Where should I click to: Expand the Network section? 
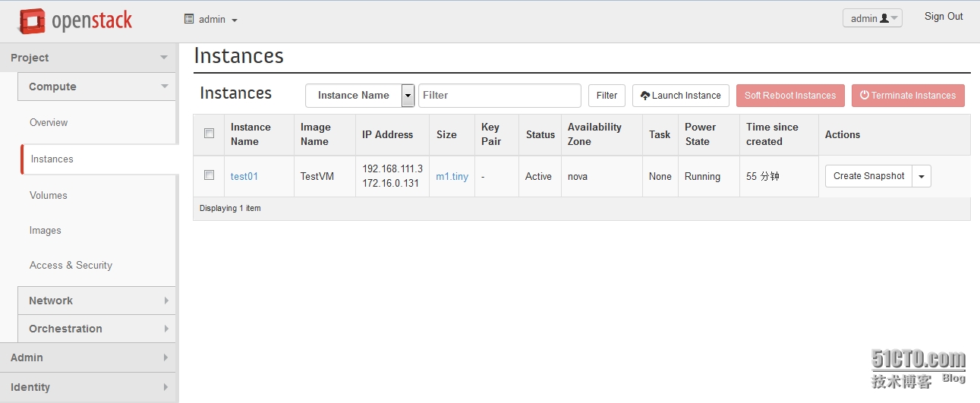tap(96, 301)
